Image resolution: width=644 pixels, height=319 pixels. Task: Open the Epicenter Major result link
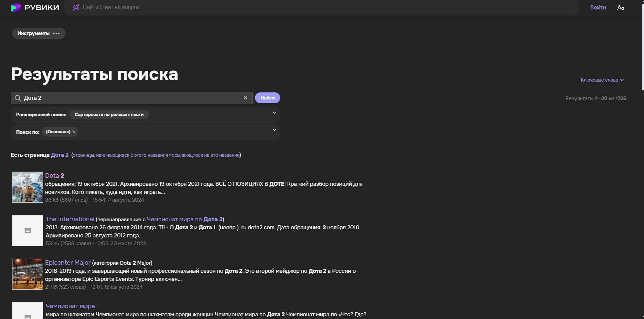pyautogui.click(x=68, y=263)
